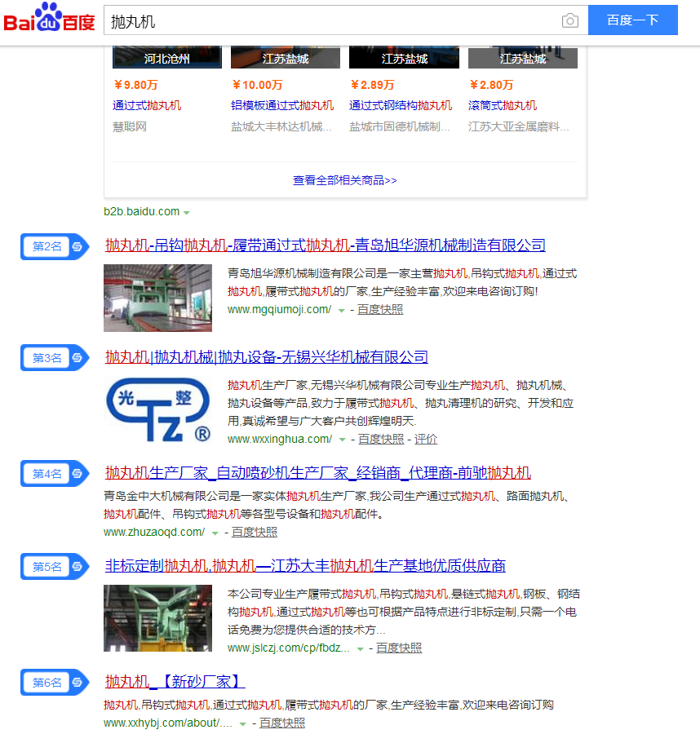This screenshot has height=743, width=700.
Task: Expand dropdown arrow next to www.xxhybj.com
Action: click(x=242, y=724)
